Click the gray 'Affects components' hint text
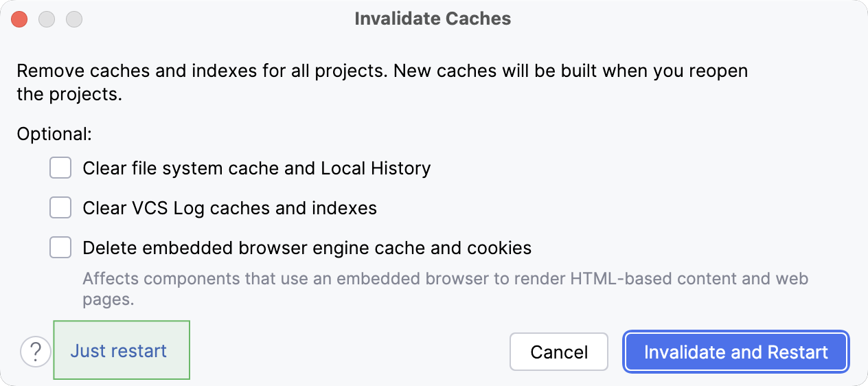Image resolution: width=868 pixels, height=386 pixels. pyautogui.click(x=445, y=280)
